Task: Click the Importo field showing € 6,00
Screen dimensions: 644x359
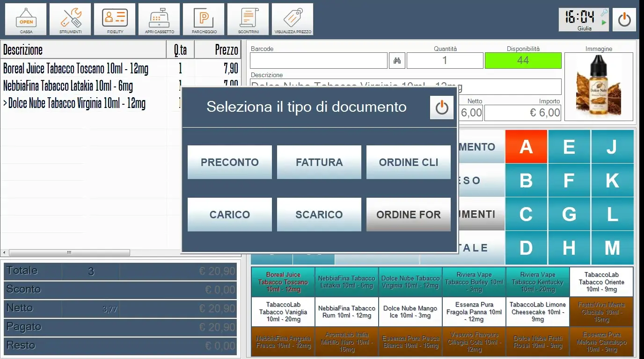Action: 523,113
